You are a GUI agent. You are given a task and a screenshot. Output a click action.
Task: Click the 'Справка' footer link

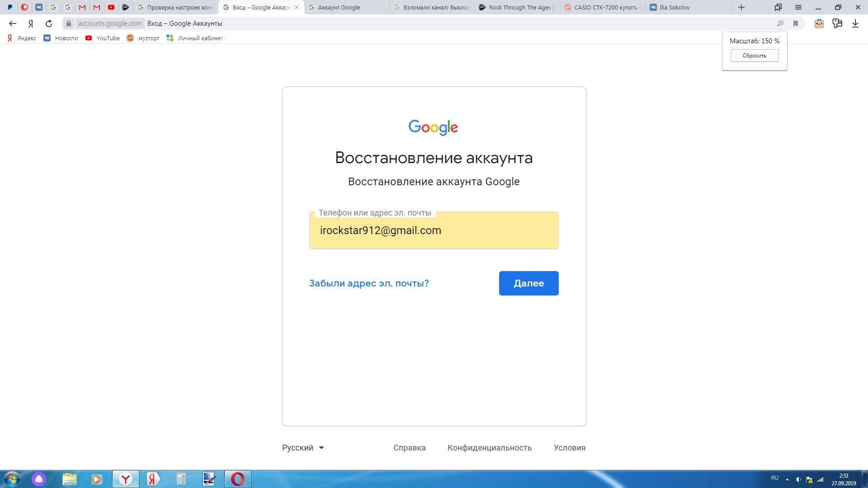tap(409, 447)
